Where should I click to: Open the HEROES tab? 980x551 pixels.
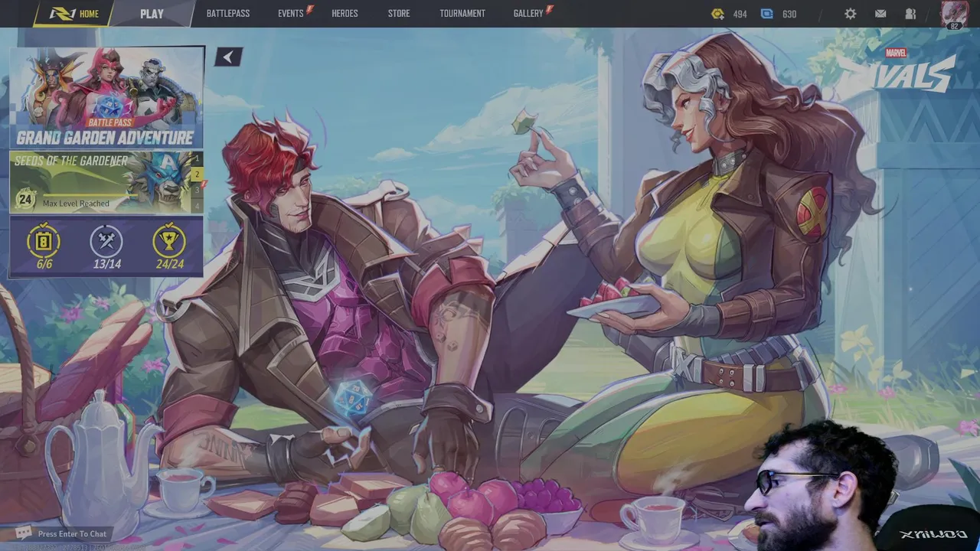[345, 14]
